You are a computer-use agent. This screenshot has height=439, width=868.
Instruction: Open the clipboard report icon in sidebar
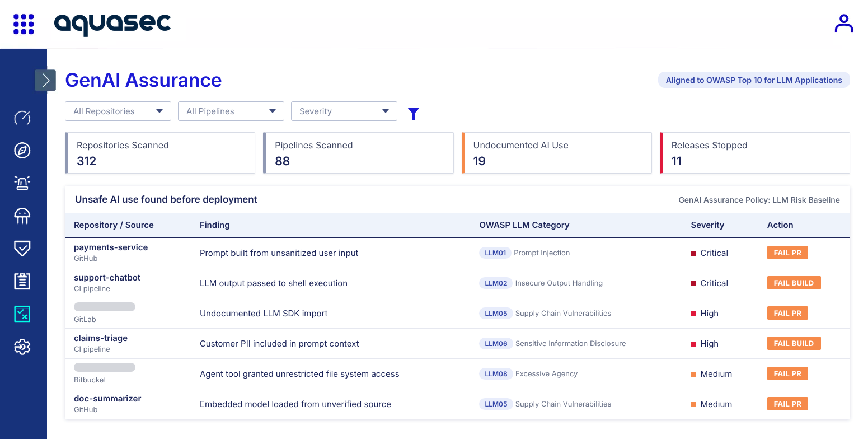pos(22,281)
